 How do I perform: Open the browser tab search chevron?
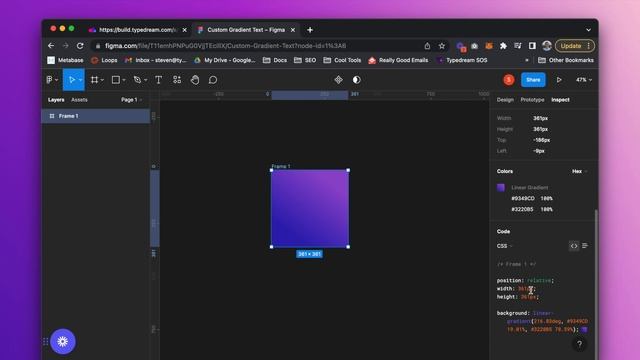588,30
